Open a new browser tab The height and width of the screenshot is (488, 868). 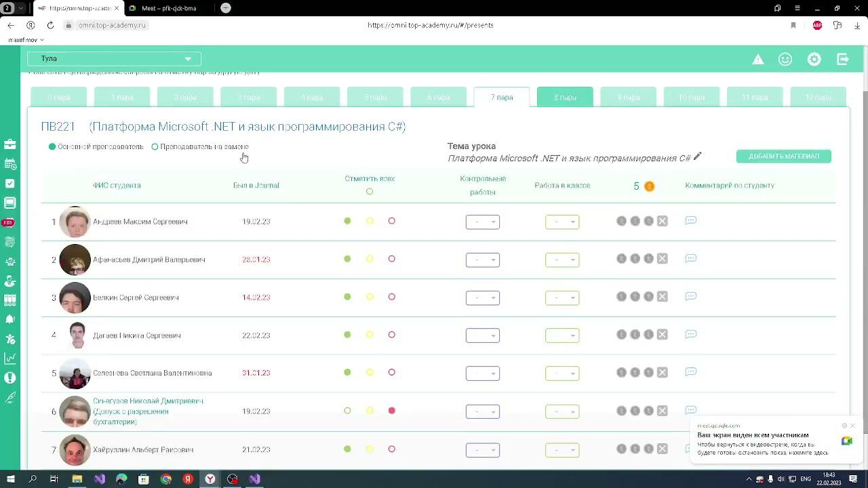pyautogui.click(x=226, y=8)
